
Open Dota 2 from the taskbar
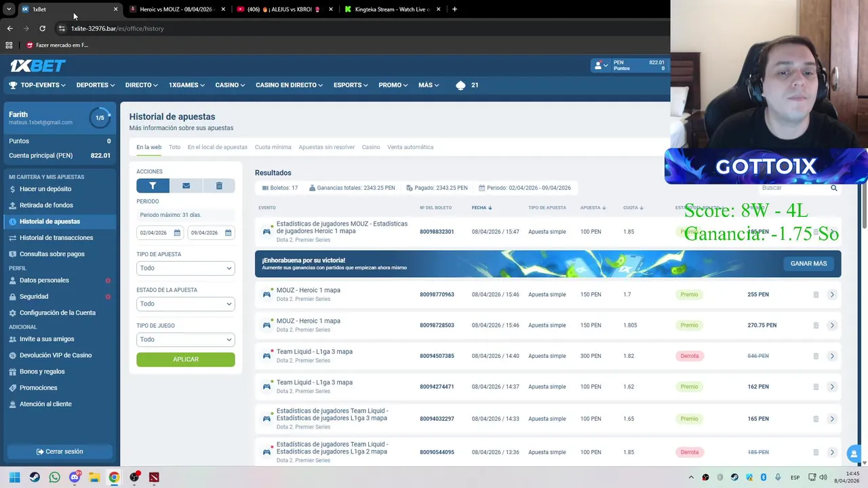click(x=154, y=477)
